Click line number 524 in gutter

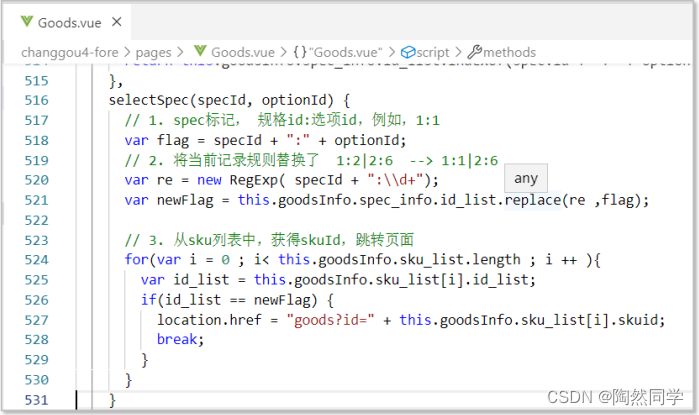tap(37, 260)
